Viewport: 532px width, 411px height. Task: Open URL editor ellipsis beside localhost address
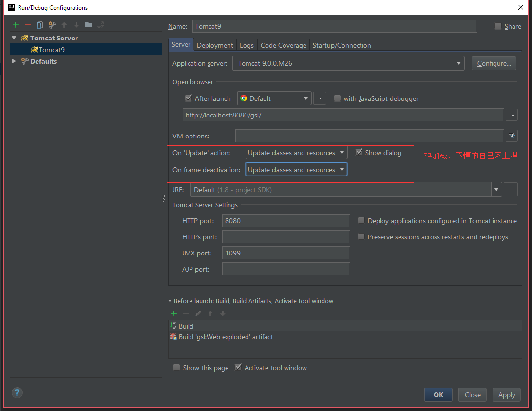(512, 115)
